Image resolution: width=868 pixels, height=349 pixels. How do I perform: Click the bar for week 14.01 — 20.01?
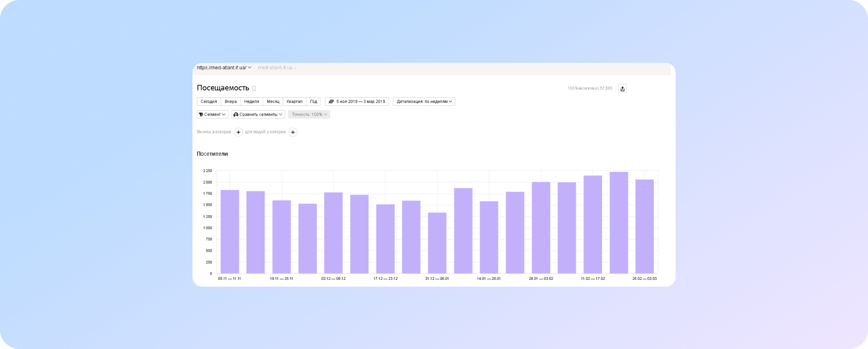489,237
